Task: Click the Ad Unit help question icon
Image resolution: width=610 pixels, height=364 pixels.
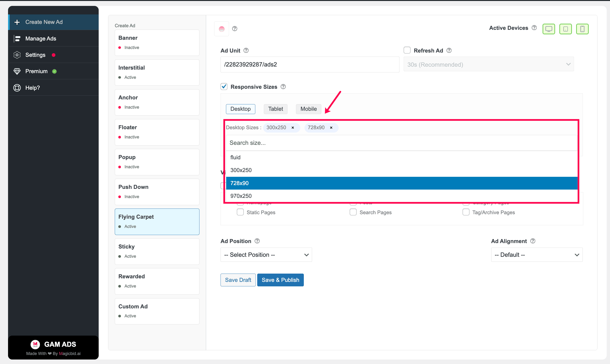Action: point(246,50)
